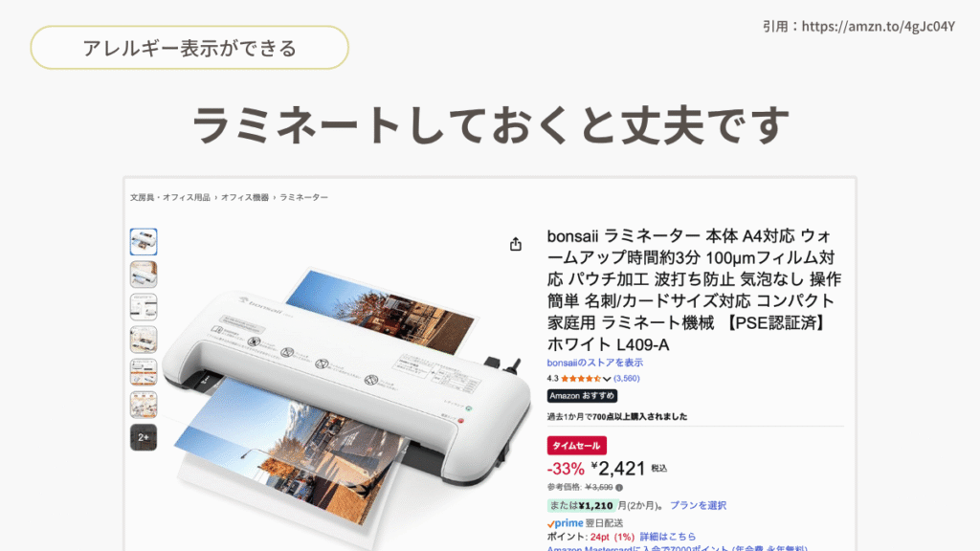Open the info icon beside reference price
The image size is (980, 551).
tap(619, 487)
